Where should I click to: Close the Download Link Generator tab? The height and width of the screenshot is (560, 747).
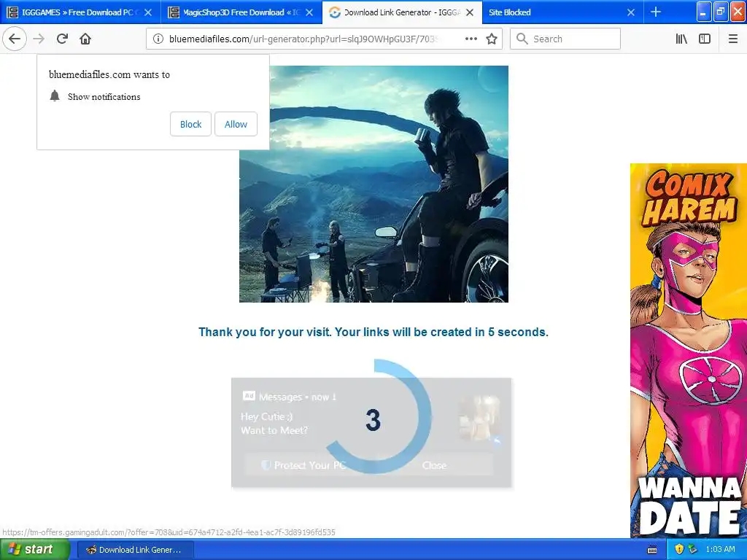[x=470, y=12]
